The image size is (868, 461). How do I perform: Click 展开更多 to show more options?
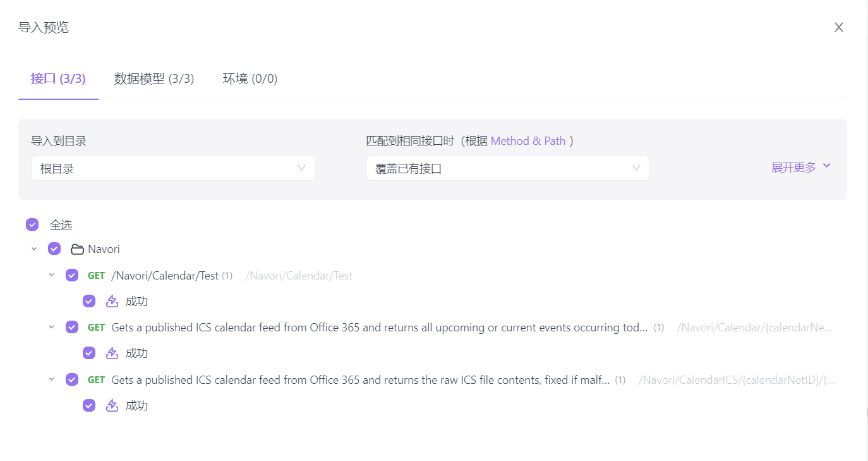coord(793,167)
